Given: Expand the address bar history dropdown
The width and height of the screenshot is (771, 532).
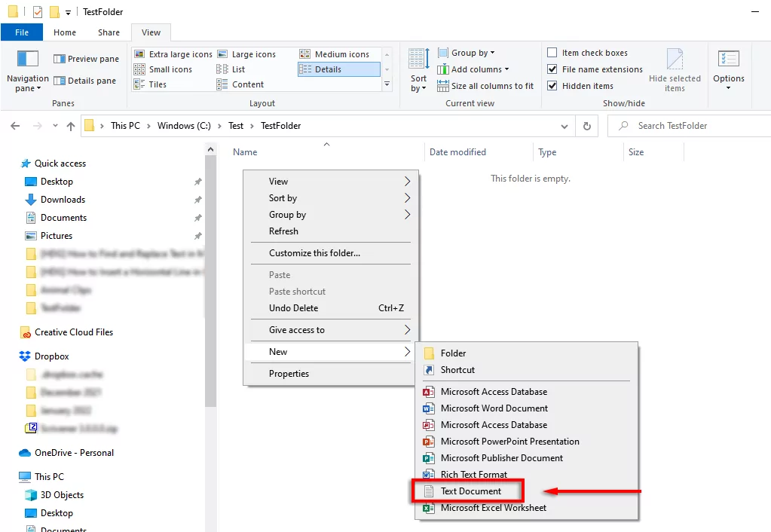Looking at the screenshot, I should (x=564, y=127).
